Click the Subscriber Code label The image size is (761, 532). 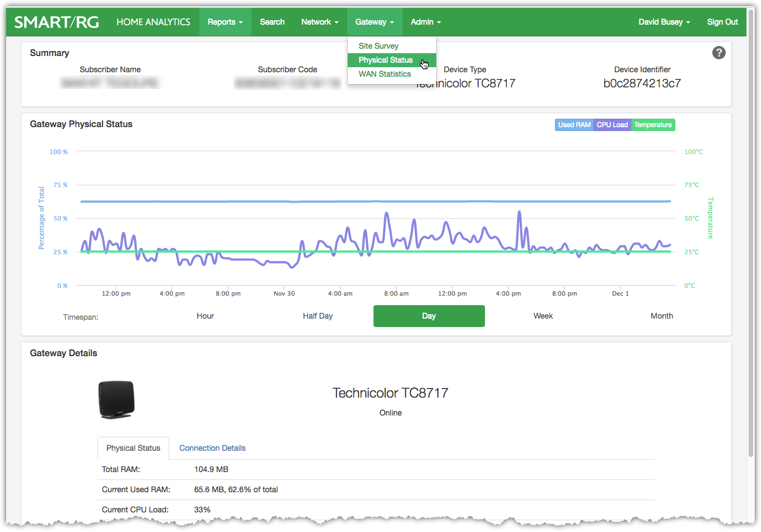coord(287,69)
